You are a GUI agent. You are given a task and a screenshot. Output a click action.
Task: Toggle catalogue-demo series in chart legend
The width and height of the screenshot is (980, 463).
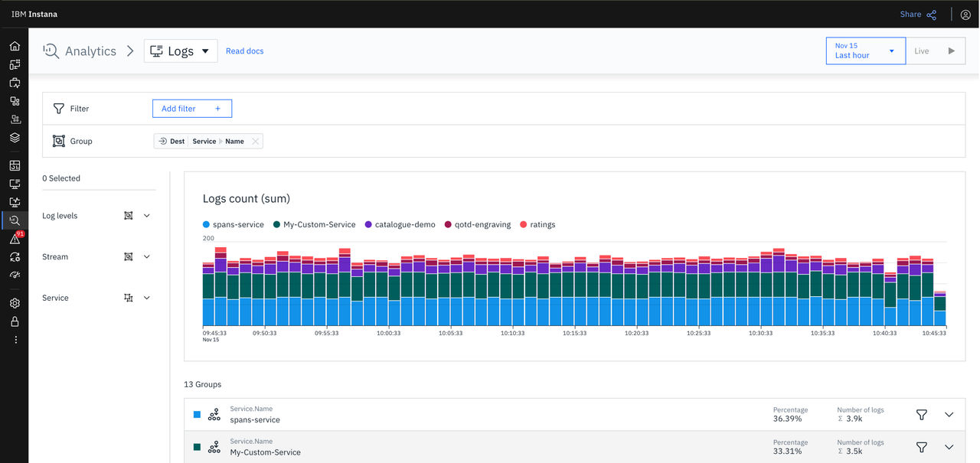400,224
